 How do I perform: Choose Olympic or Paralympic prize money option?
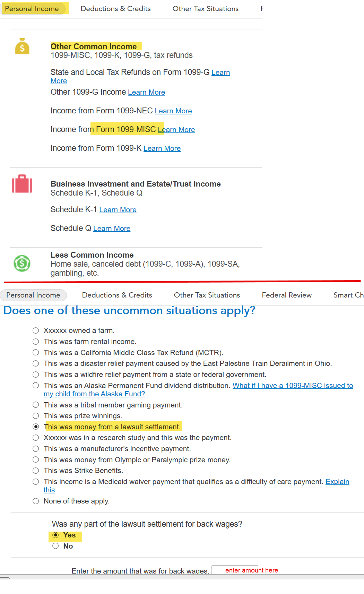36,460
